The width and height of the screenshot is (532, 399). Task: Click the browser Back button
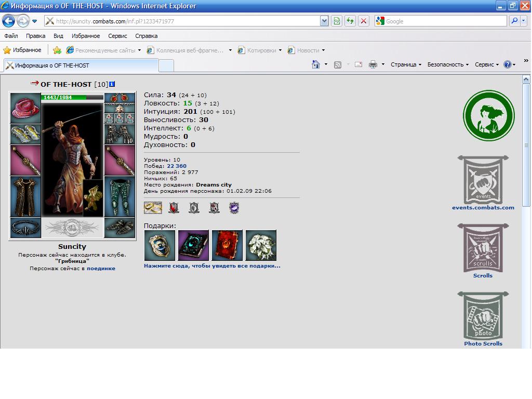[9, 21]
